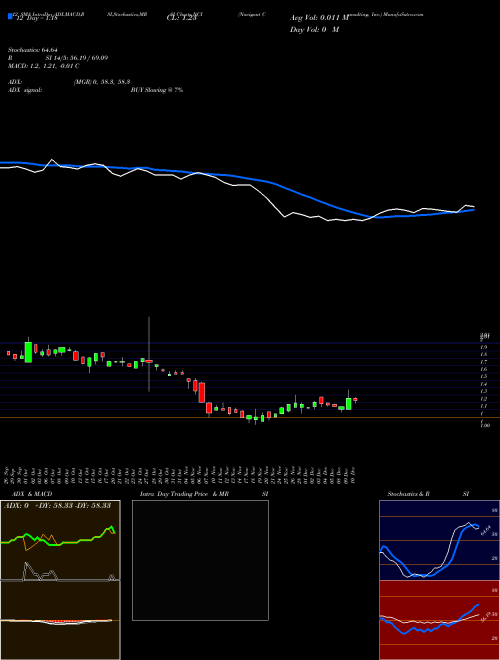This screenshot has height=660, width=500.
Task: Open the ManafaSutra.com site credit at top
Action: coord(403,14)
